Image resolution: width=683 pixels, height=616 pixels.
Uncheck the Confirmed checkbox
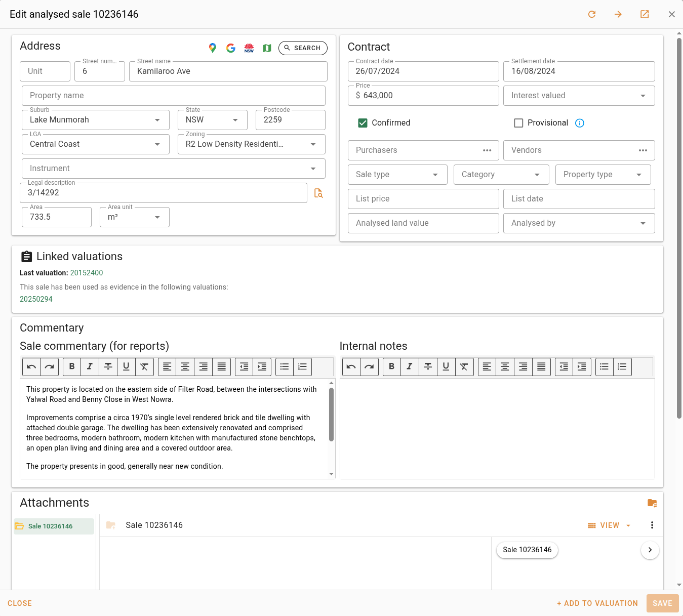[x=363, y=123]
